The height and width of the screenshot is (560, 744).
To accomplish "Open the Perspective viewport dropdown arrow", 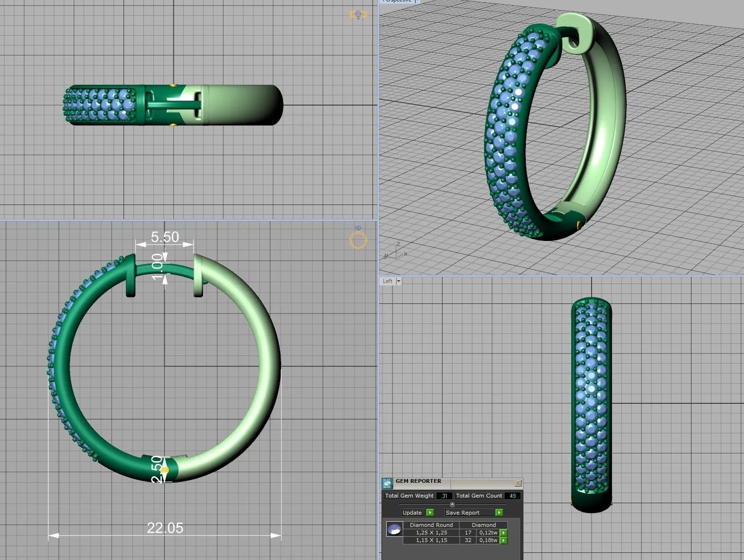I will click(x=416, y=1).
